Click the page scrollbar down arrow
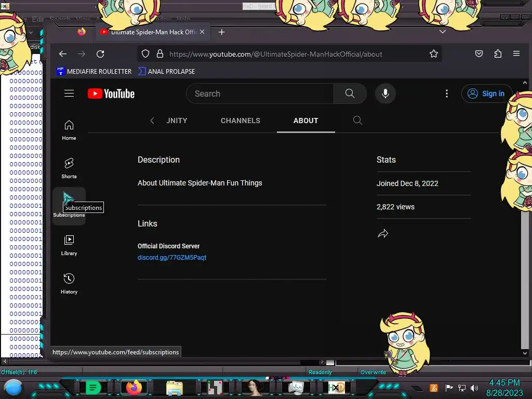Screen dimensions: 532x399 click(525, 353)
